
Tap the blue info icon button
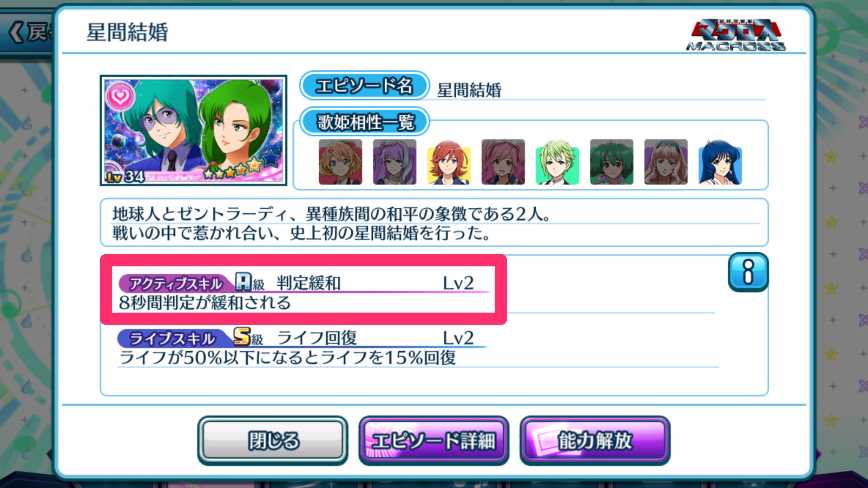pos(748,272)
